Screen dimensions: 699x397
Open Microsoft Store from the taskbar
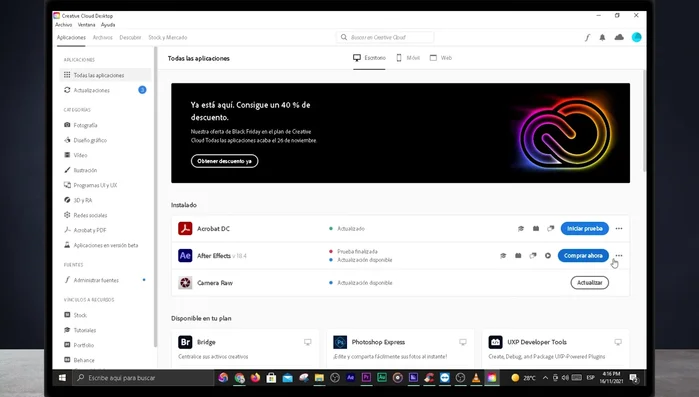(271, 378)
